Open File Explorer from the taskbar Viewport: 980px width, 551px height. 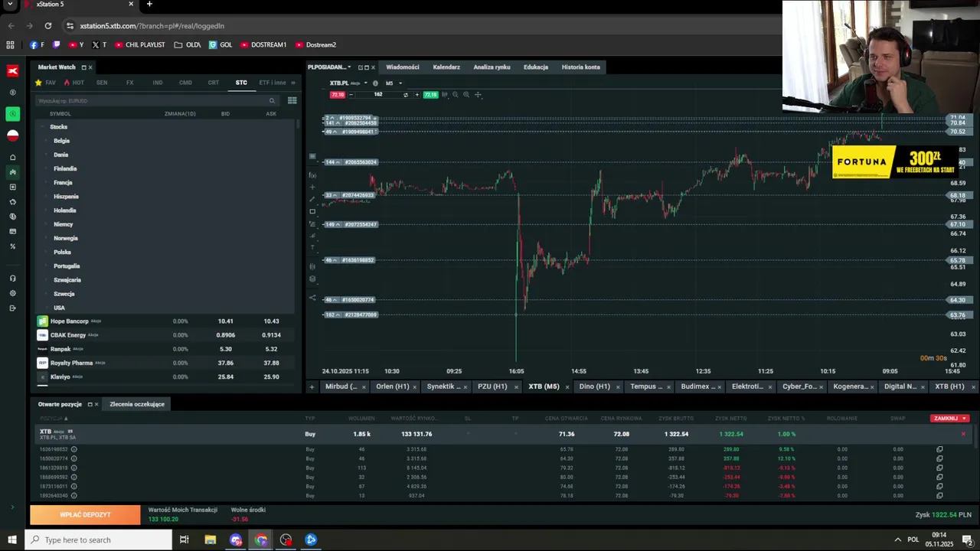[211, 540]
